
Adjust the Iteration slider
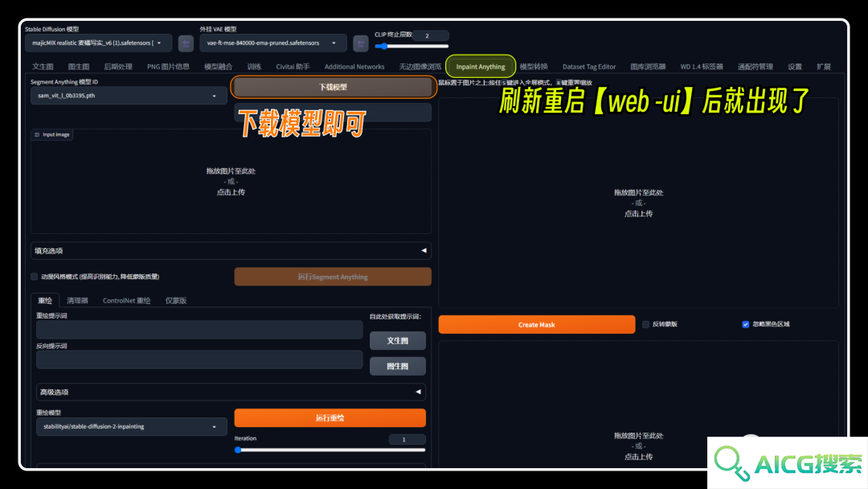coord(330,450)
